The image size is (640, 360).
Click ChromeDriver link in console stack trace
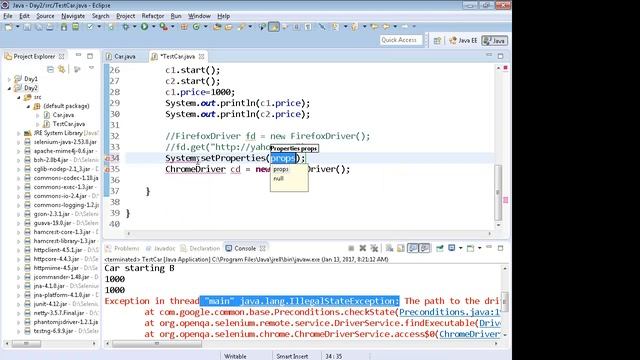point(470,334)
